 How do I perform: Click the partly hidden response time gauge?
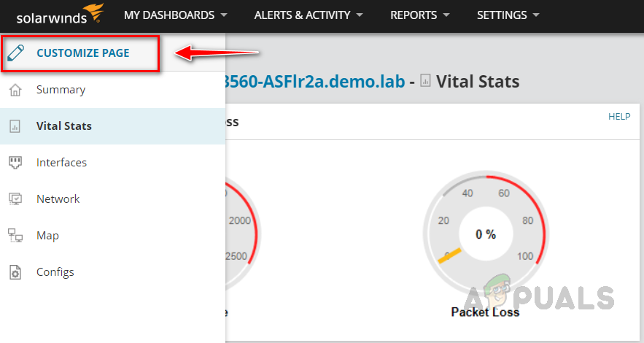[243, 234]
